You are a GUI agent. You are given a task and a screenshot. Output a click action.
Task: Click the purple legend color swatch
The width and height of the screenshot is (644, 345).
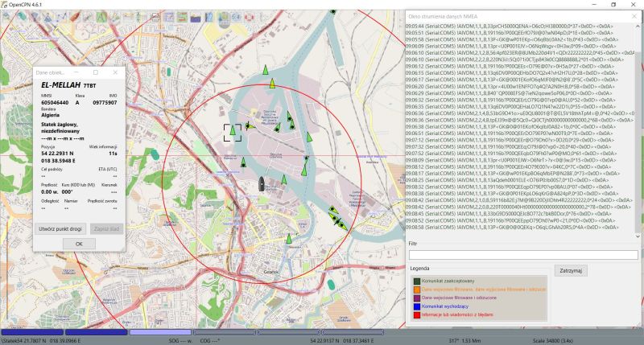pyautogui.click(x=417, y=298)
